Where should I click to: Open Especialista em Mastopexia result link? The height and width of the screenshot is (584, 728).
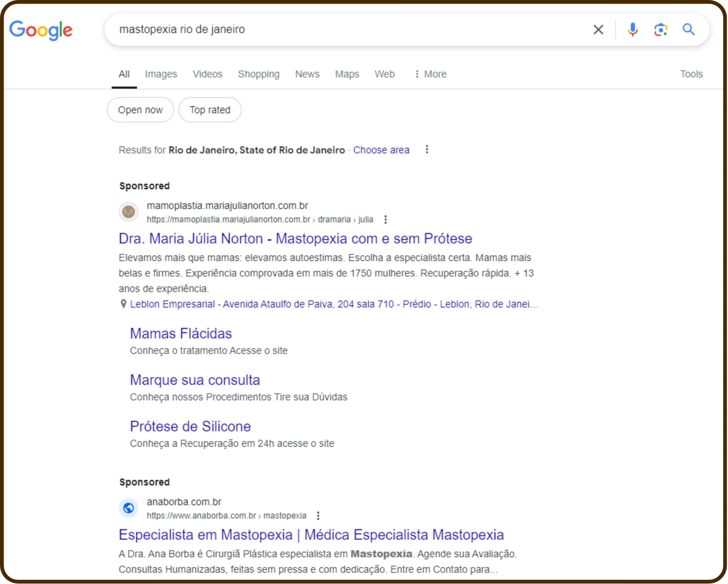click(x=311, y=535)
